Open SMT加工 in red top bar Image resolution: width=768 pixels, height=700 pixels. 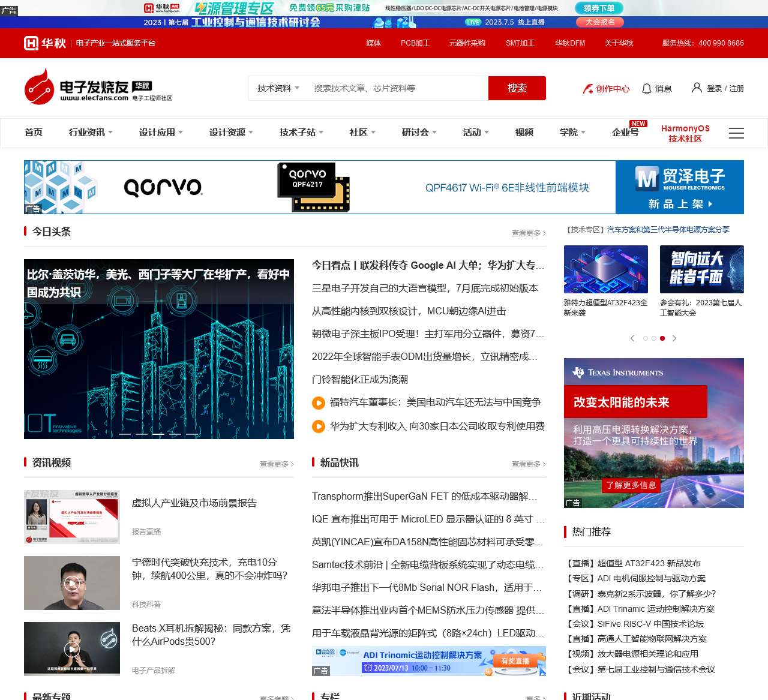coord(520,43)
